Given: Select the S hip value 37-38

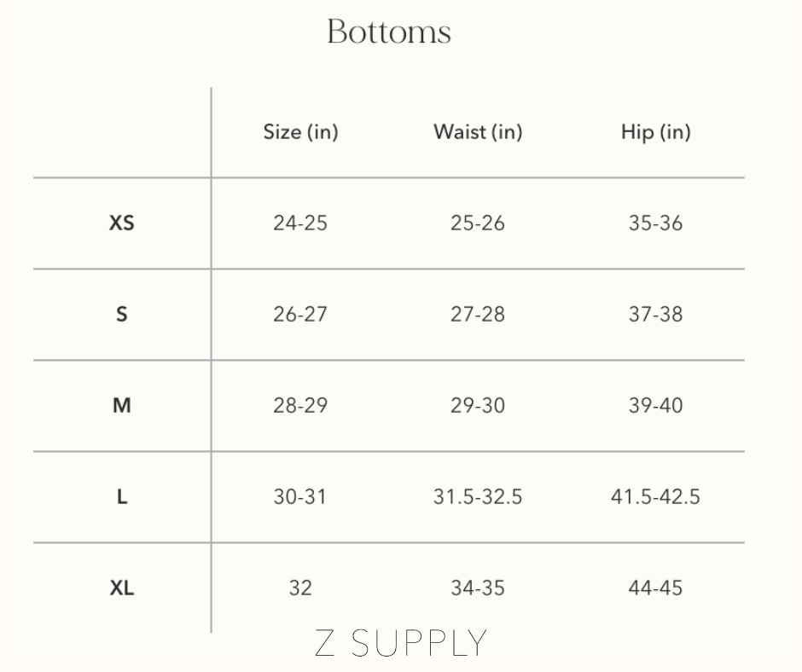Looking at the screenshot, I should (x=655, y=315).
